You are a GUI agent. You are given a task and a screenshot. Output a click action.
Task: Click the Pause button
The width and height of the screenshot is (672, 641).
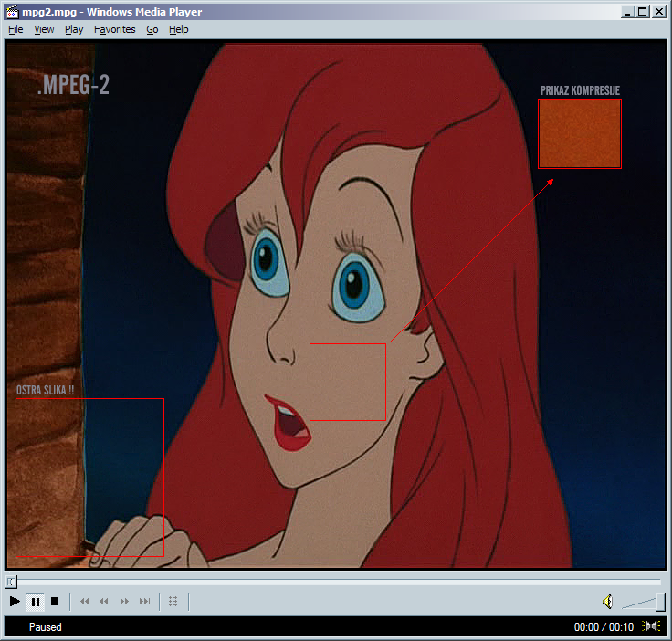tap(35, 602)
